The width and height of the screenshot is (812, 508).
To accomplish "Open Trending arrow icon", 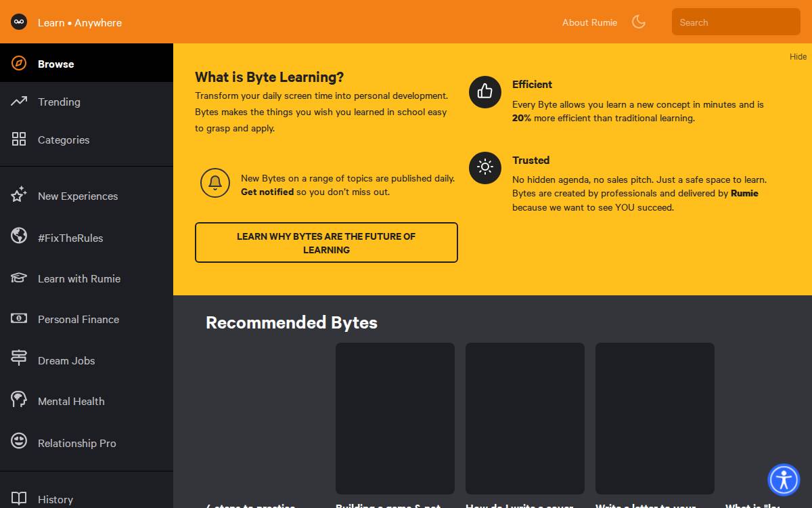I will 19,102.
